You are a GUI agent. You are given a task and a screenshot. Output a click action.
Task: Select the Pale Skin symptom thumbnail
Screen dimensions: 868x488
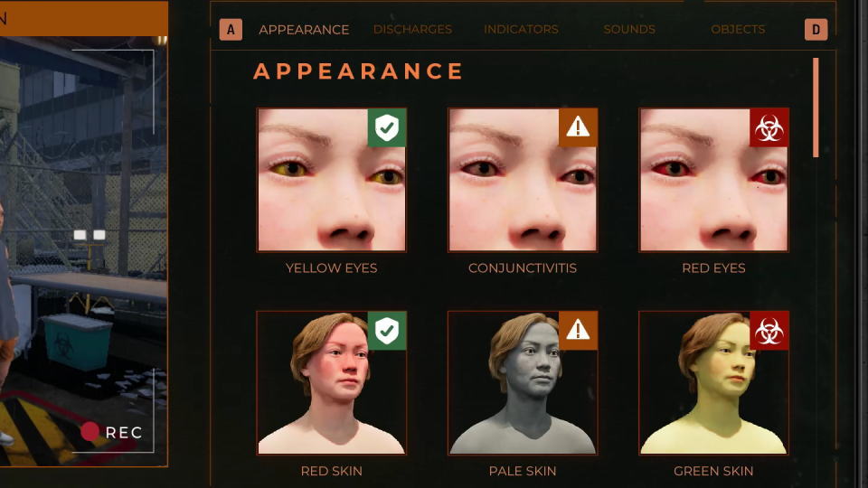523,383
